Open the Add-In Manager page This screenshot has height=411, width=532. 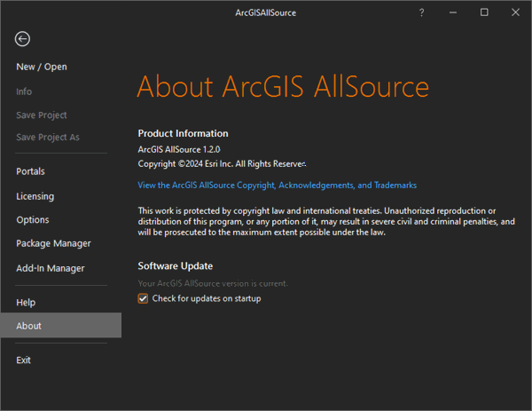tap(51, 268)
